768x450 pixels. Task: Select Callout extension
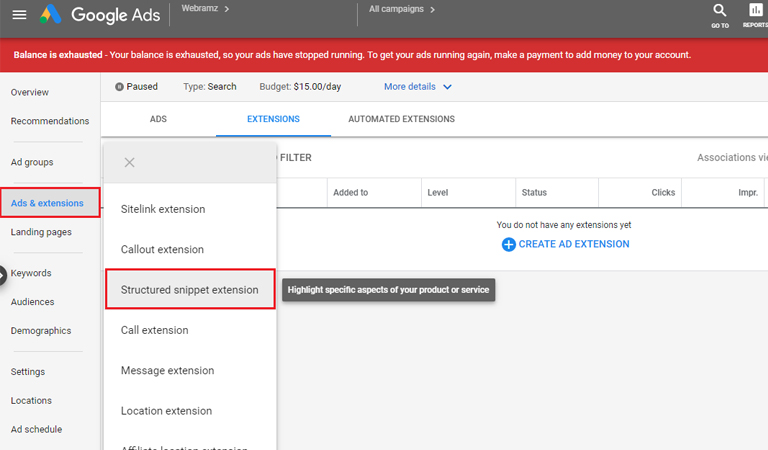tap(190, 249)
